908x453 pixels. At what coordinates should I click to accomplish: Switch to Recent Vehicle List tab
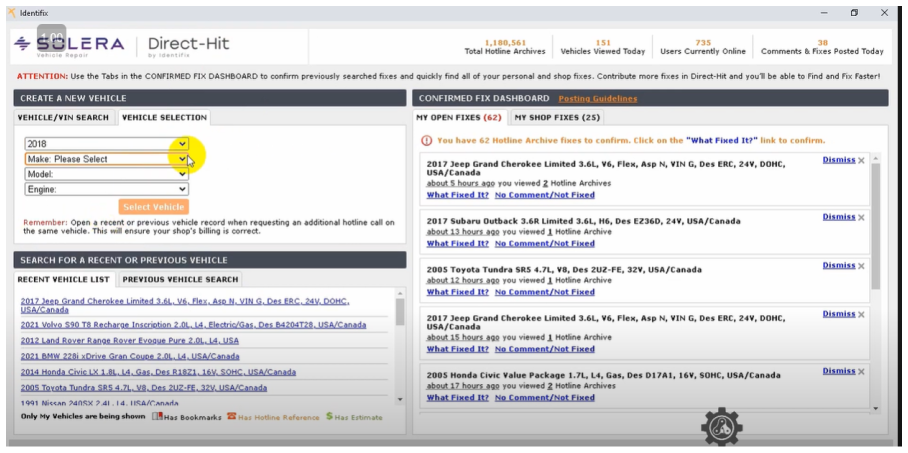coord(64,279)
